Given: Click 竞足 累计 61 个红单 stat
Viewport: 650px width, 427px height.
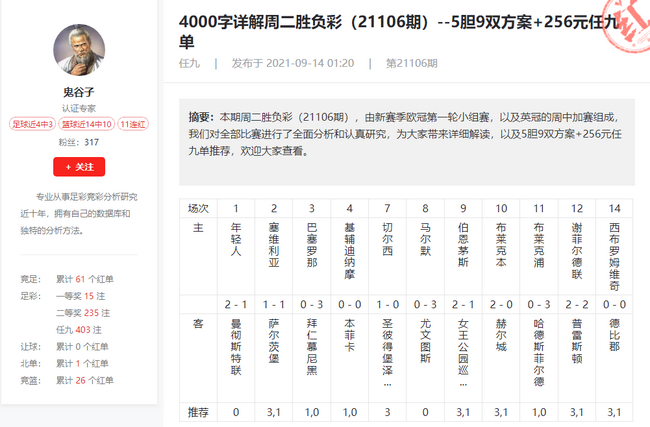Looking at the screenshot, I should (67, 279).
